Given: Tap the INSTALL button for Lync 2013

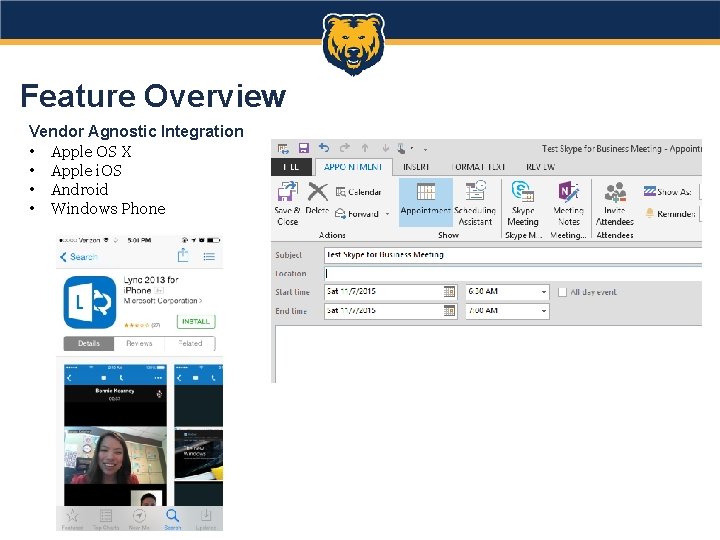Looking at the screenshot, I should pos(196,321).
